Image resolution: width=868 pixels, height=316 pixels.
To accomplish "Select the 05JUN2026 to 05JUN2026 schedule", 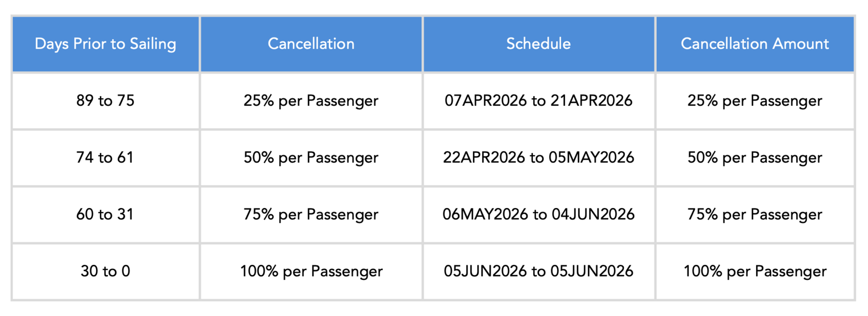I will 539,271.
